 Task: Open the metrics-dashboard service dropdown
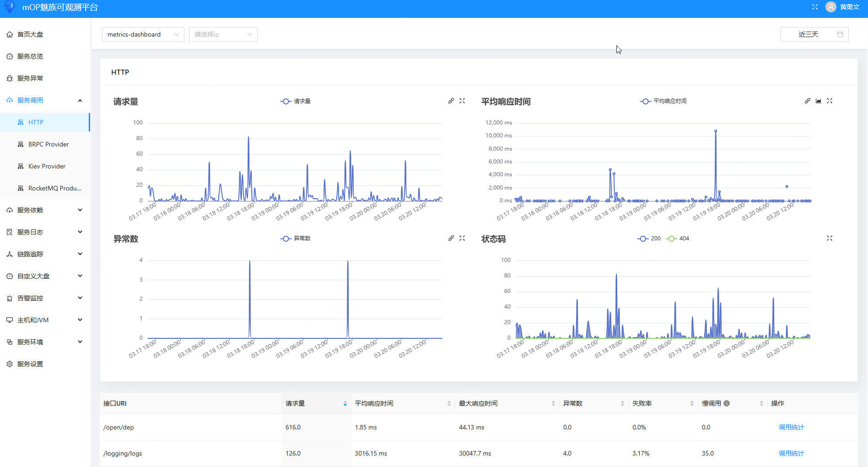pyautogui.click(x=143, y=34)
